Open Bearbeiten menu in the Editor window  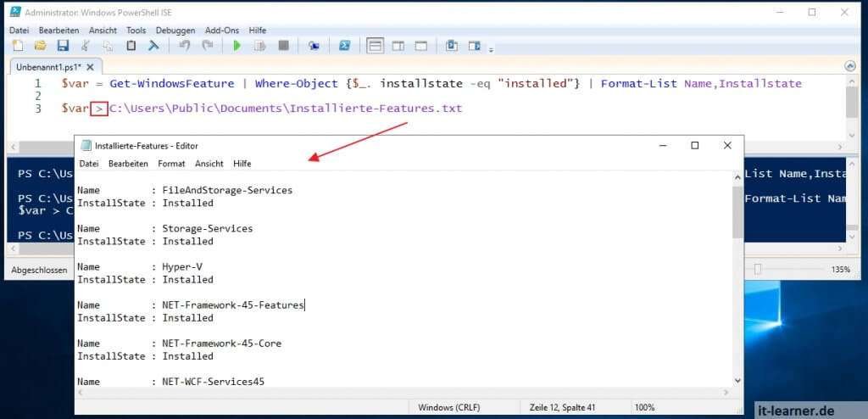click(x=129, y=164)
